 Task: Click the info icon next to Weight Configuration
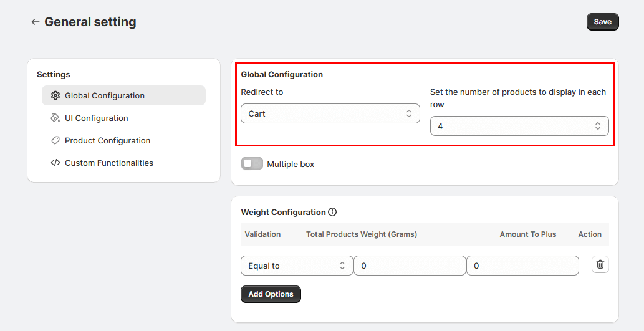coord(332,212)
